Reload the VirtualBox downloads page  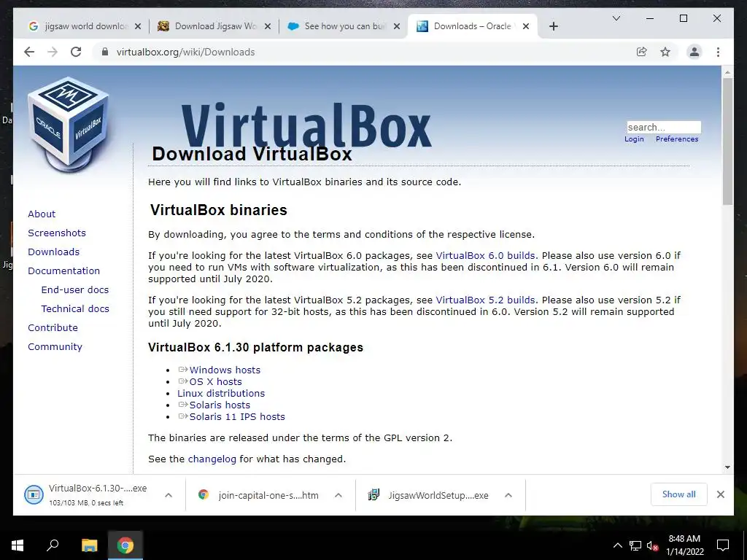click(76, 52)
